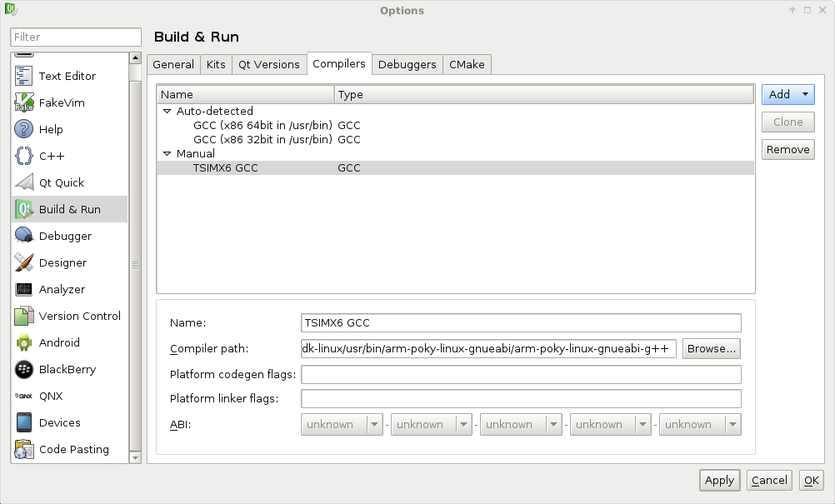
Task: Confirm with the OK button
Action: point(811,480)
